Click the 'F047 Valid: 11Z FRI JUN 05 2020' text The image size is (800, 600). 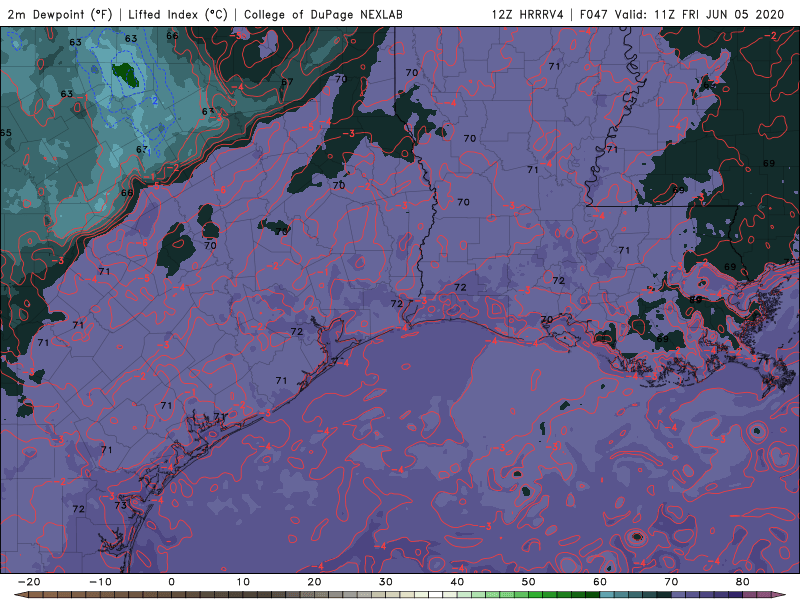(681, 14)
